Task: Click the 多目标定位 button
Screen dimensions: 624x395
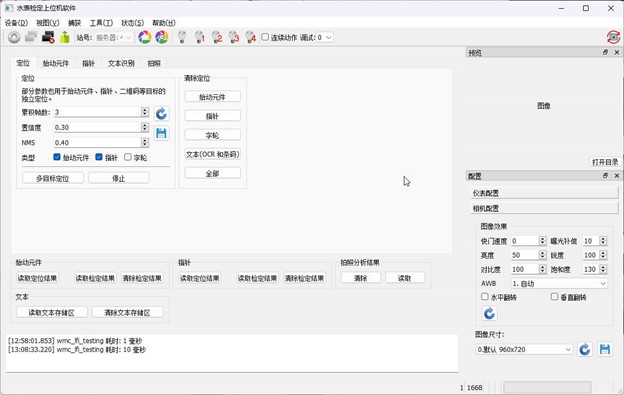Action: click(53, 178)
